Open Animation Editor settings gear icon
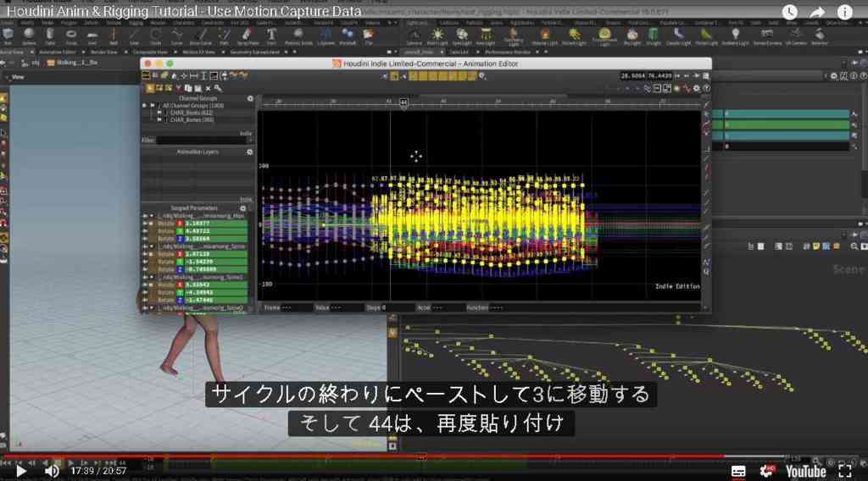The image size is (868, 481). point(697,88)
